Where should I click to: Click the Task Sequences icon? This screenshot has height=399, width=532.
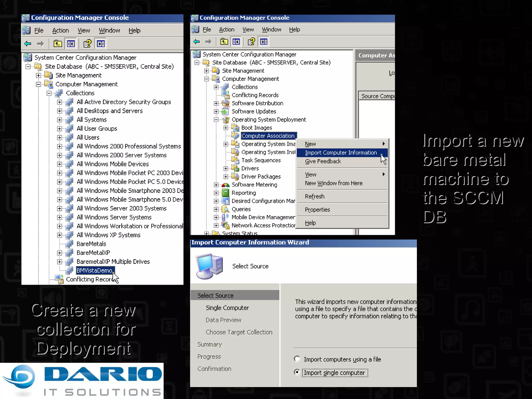pos(235,160)
